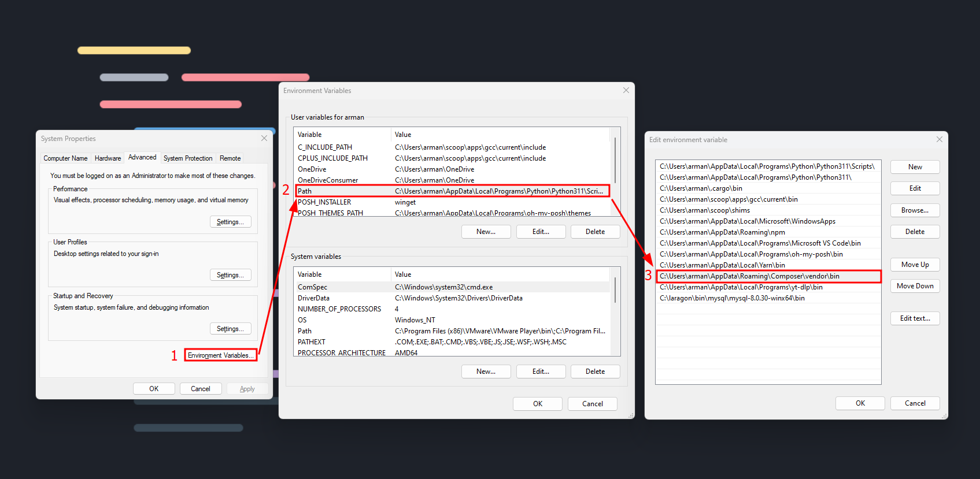Click the Browse... button
Viewport: 980px width, 479px height.
tap(915, 210)
